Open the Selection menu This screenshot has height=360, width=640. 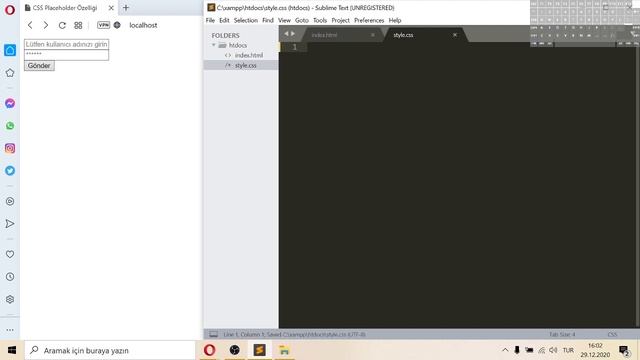(246, 20)
